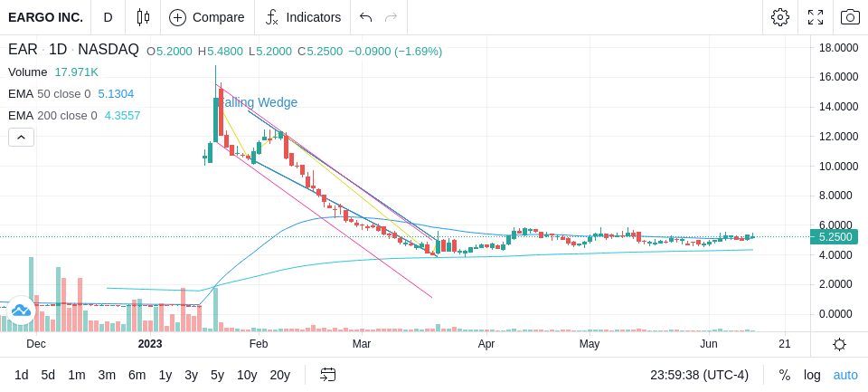Undo the last chart action
Image resolution: width=868 pixels, height=392 pixels.
click(x=365, y=17)
